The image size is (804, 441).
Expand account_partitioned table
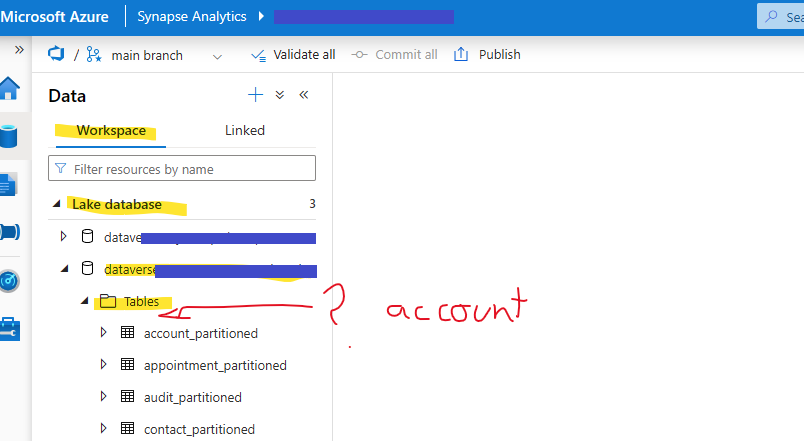[x=103, y=332]
